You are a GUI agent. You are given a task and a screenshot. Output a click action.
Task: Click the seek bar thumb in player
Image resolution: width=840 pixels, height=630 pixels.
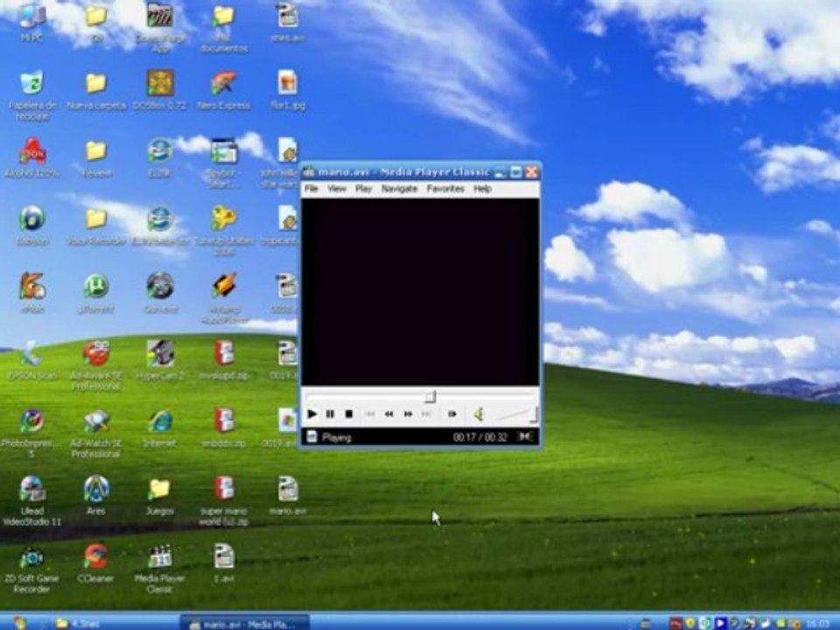tap(430, 396)
